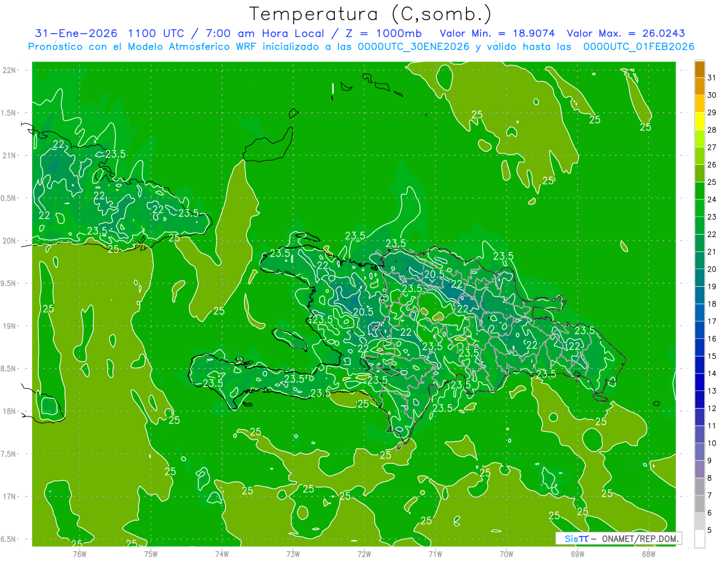
Task: Click the '75W' longitude axis label
Action: click(151, 554)
